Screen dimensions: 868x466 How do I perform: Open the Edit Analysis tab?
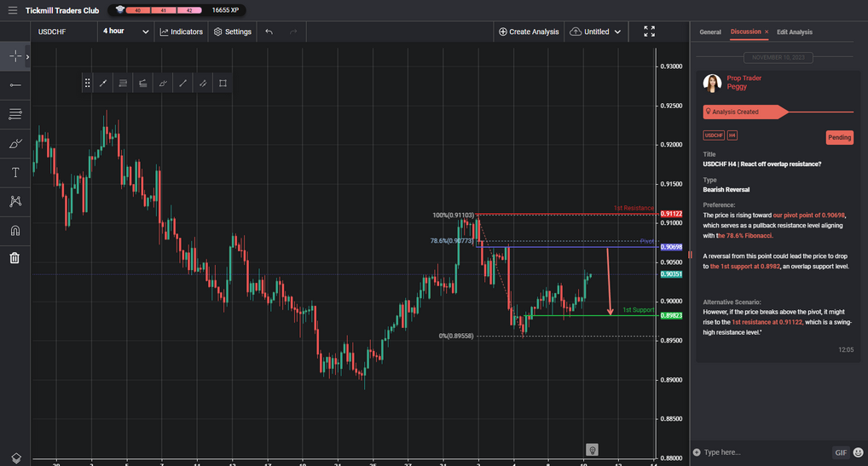click(x=795, y=32)
